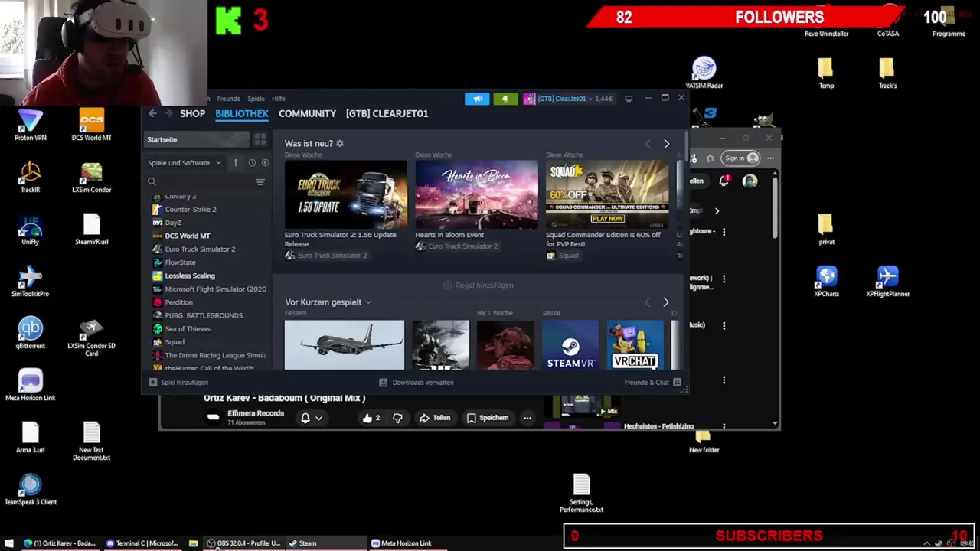
Task: Switch Steam to Big Picture mode icon
Action: click(x=629, y=98)
